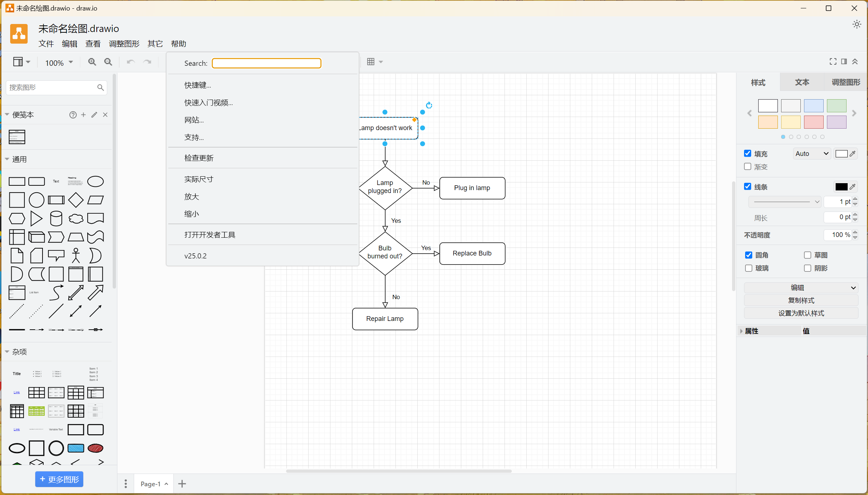The height and width of the screenshot is (495, 868).
Task: Switch to the 文本 tab
Action: click(x=801, y=82)
